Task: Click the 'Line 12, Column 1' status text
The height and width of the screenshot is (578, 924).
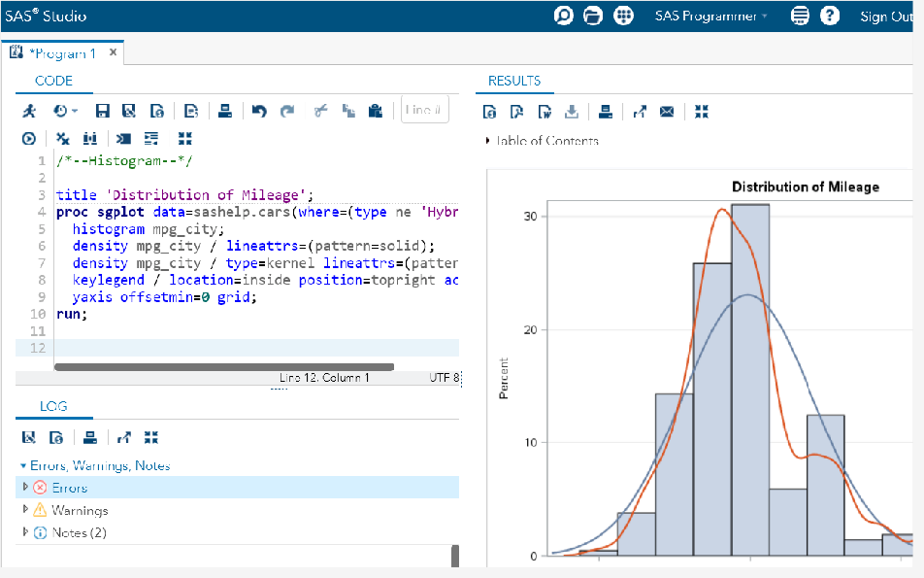Action: (324, 378)
